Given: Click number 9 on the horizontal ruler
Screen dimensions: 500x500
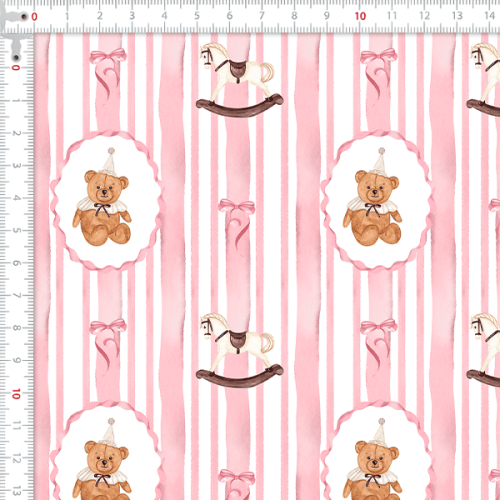Looking at the screenshot, I should 327,16.
